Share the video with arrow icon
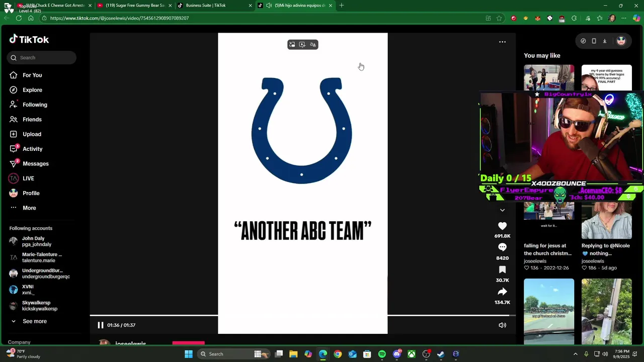Image resolution: width=644 pixels, height=362 pixels. (x=502, y=292)
